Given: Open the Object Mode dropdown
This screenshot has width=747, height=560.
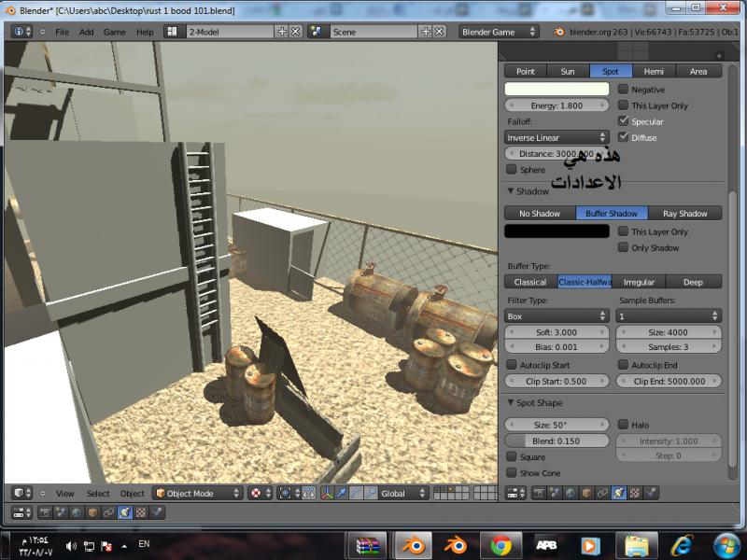Looking at the screenshot, I should point(198,494).
